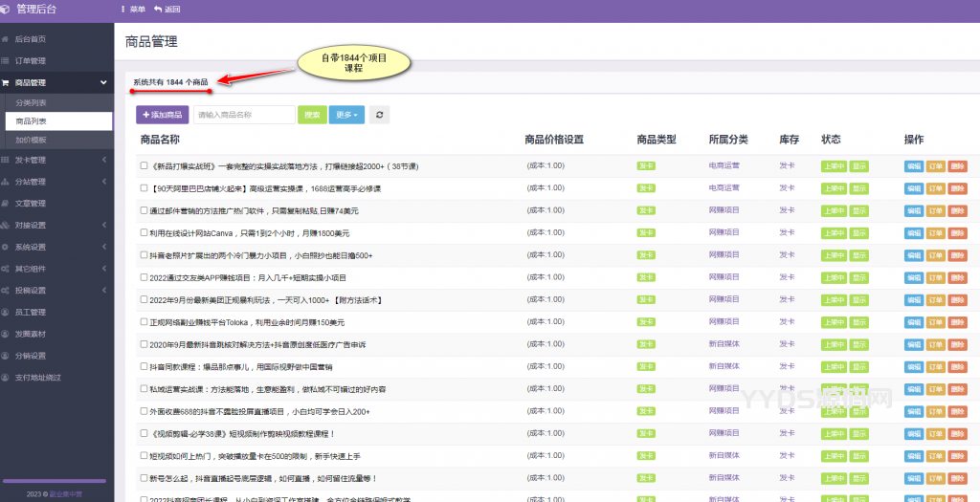Viewport: 980px width, 502px height.
Task: Click the 返回 back arrow in the top bar
Action: tap(167, 10)
